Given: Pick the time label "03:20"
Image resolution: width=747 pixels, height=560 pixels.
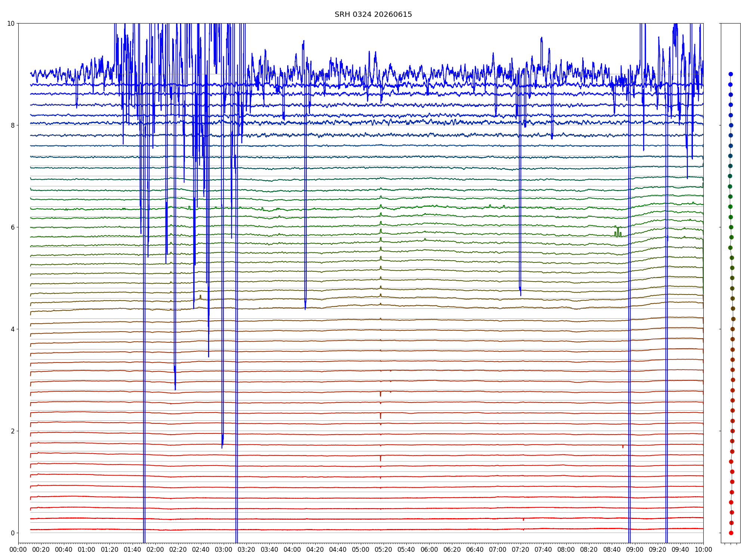Looking at the screenshot, I should coord(247,550).
